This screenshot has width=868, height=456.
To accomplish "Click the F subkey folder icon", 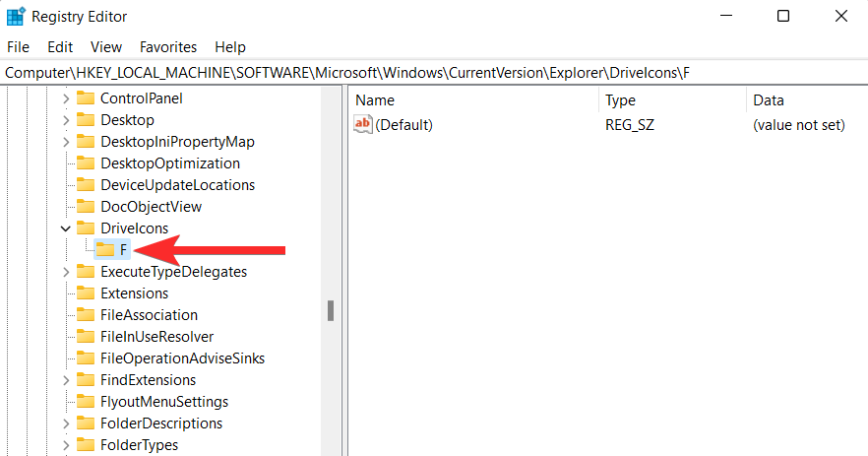I will 105,250.
